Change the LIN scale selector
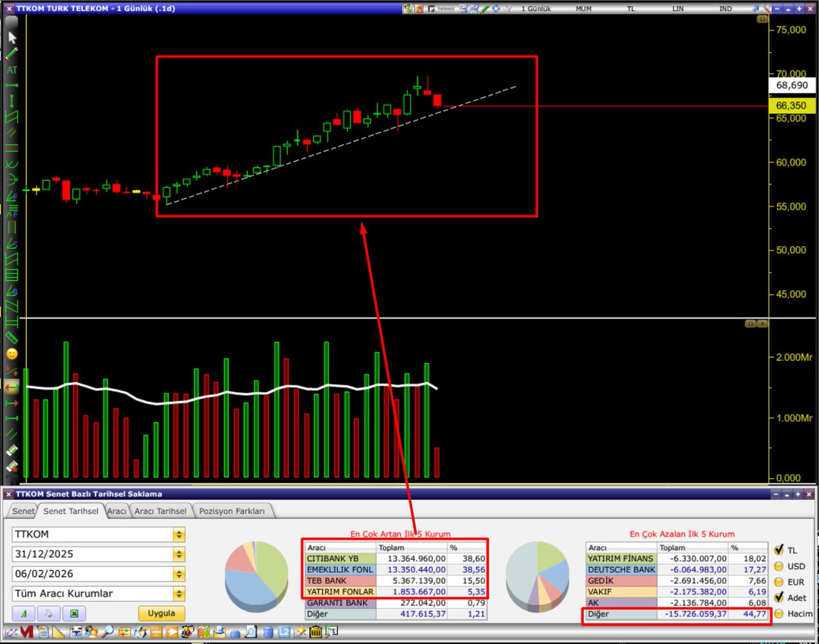 tap(678, 9)
